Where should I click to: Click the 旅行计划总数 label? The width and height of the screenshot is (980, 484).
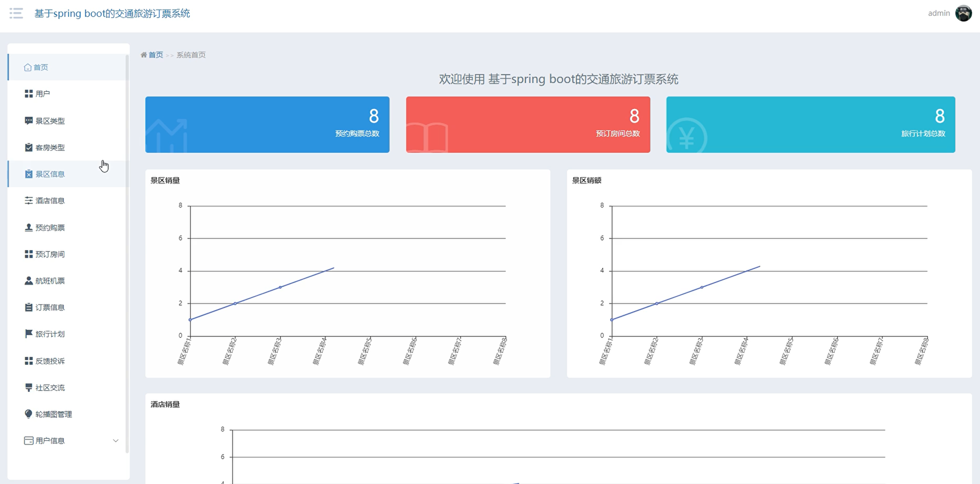(x=923, y=134)
